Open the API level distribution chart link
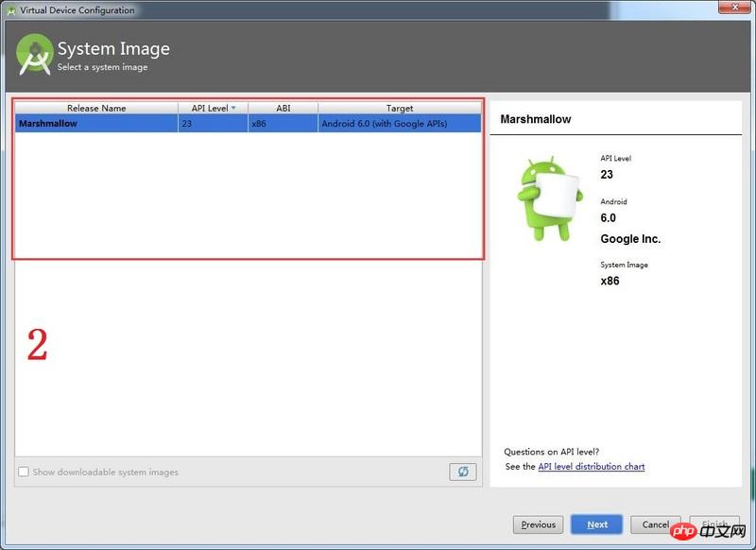Screen dimensions: 756x550 [x=592, y=466]
